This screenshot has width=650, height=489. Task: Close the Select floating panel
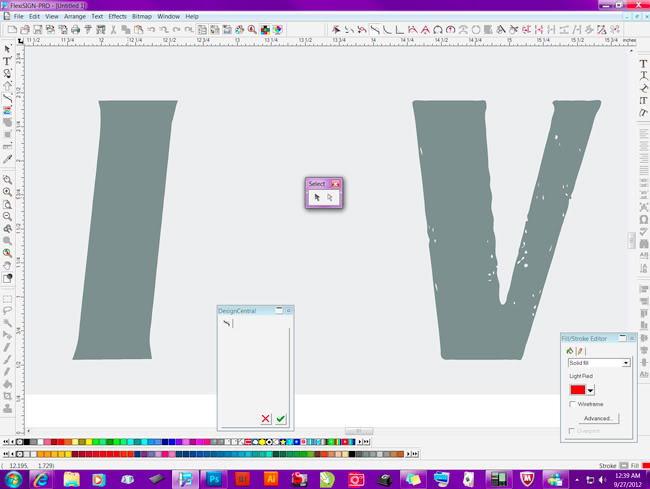coord(336,184)
